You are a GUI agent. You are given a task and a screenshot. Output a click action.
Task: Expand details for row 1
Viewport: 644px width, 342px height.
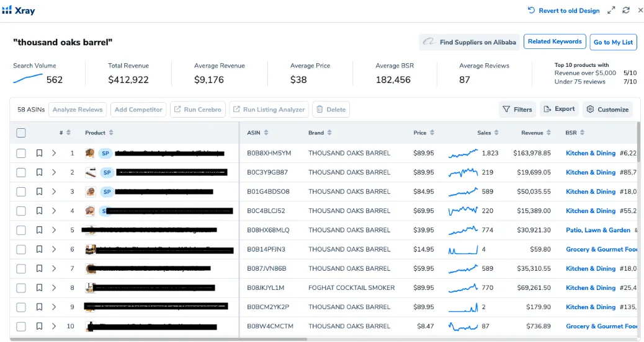[54, 153]
